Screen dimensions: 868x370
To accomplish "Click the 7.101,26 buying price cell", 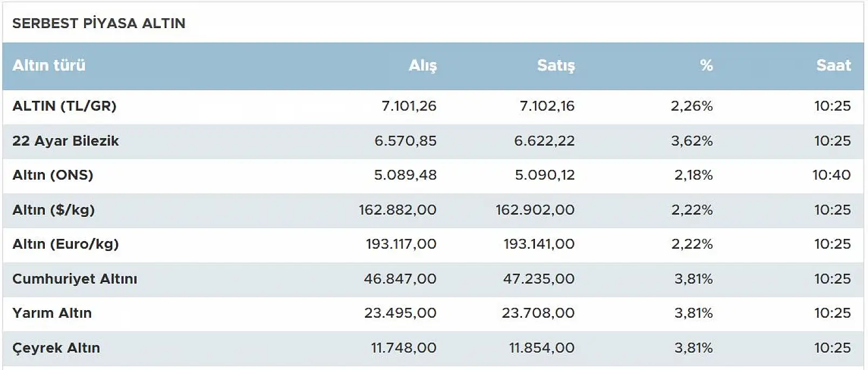I will 409,106.
